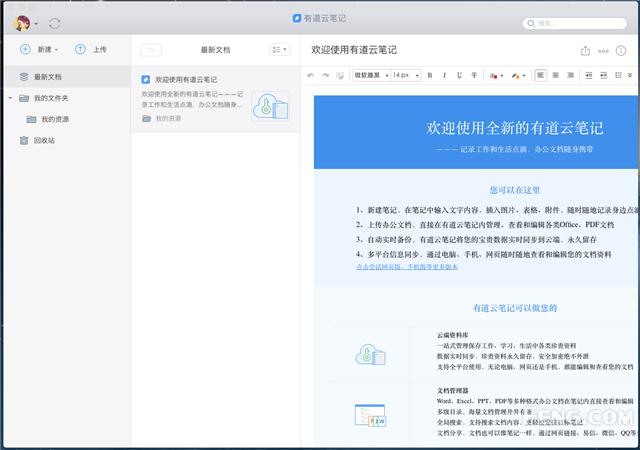This screenshot has width=640, height=450.
Task: Click the 回收站 trash can icon
Action: 24,140
